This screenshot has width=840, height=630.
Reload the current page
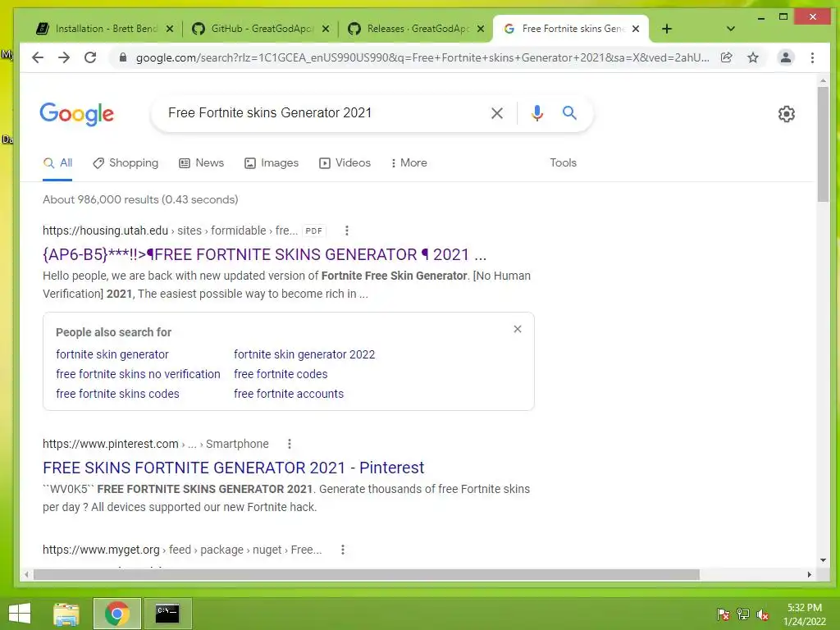90,57
